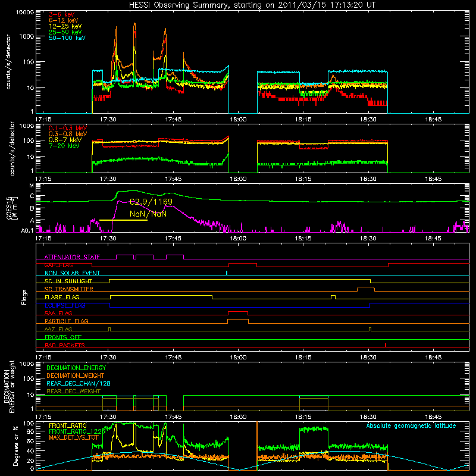Viewport: 476px width, 476px height.
Task: Click the cyan NON_SOLAR_EVENT tick marker
Action: pos(227,273)
